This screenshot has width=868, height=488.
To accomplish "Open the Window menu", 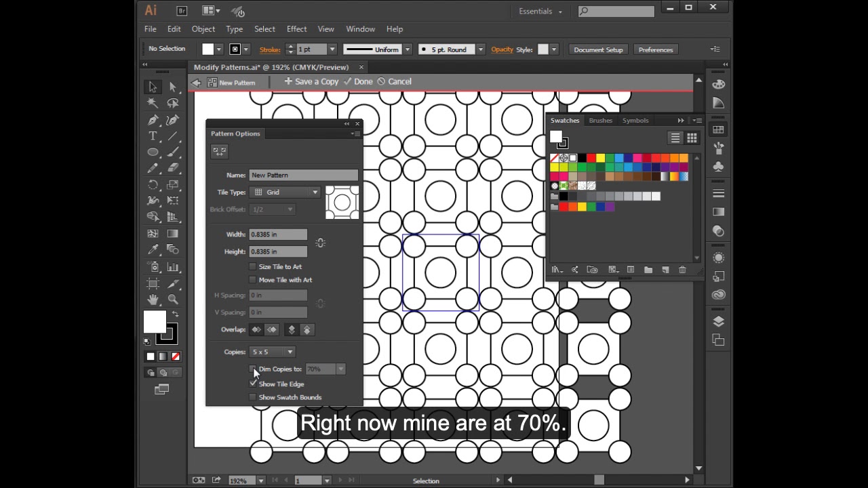I will 361,29.
